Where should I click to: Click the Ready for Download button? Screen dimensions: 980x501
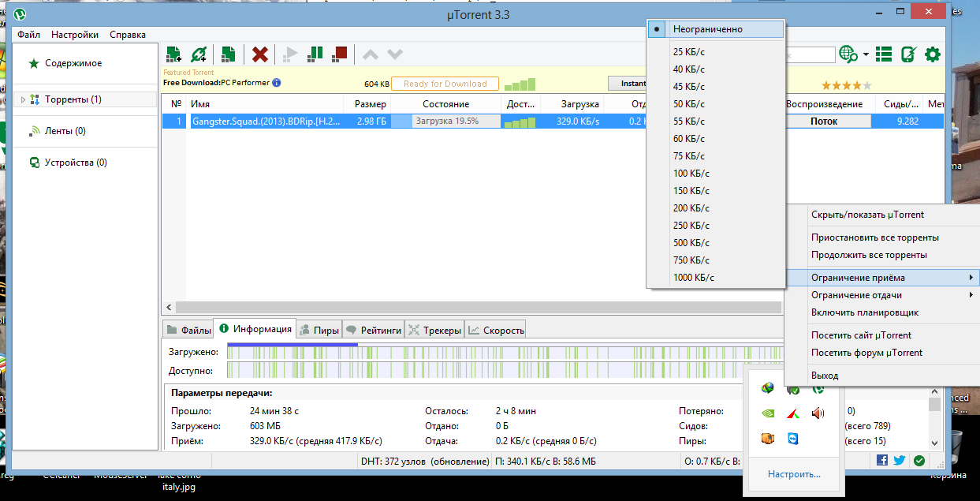(x=445, y=84)
